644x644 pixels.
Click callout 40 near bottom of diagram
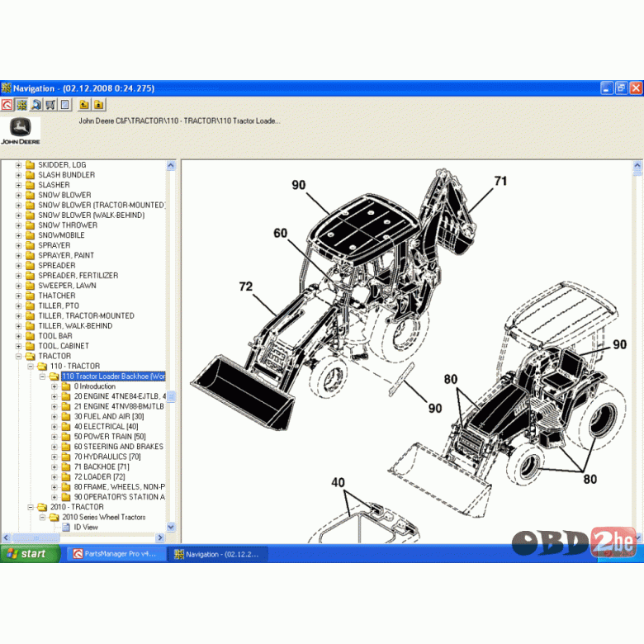click(338, 482)
